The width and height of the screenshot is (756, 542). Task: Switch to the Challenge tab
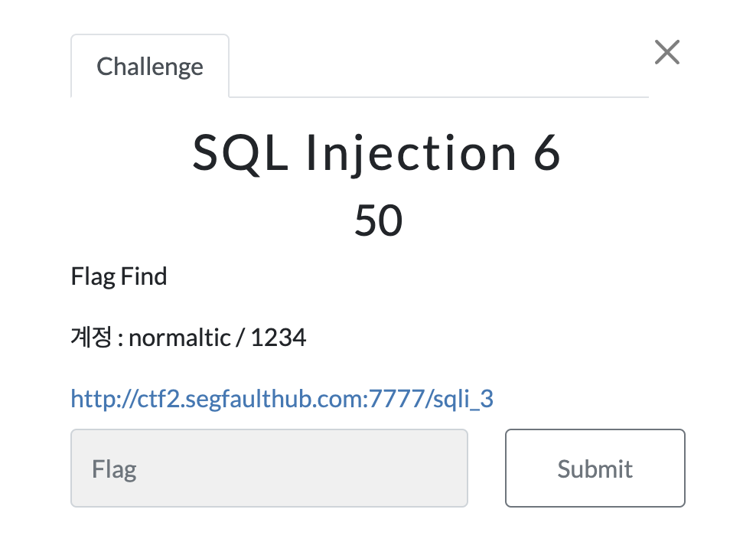pos(150,66)
